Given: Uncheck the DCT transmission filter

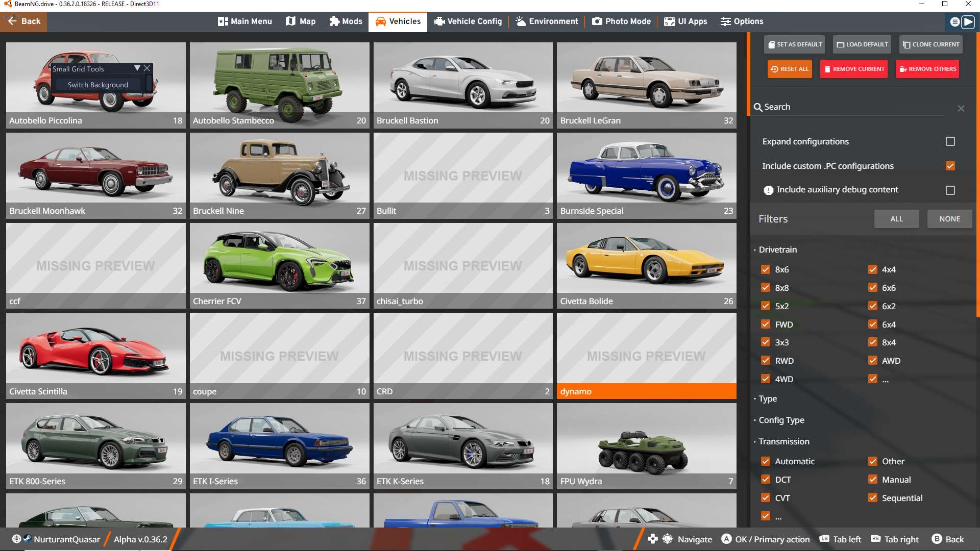Looking at the screenshot, I should 766,480.
